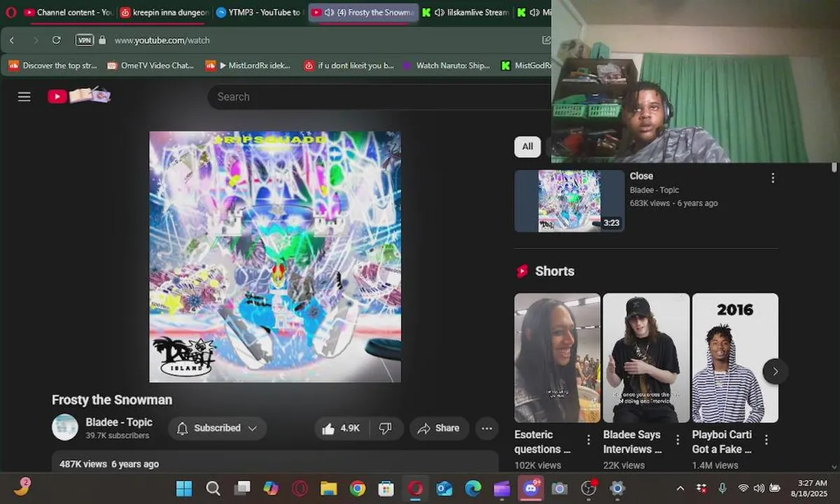Screen dimensions: 840x504
Task: Click the Frosty the Snowman album art video
Action: [x=275, y=257]
